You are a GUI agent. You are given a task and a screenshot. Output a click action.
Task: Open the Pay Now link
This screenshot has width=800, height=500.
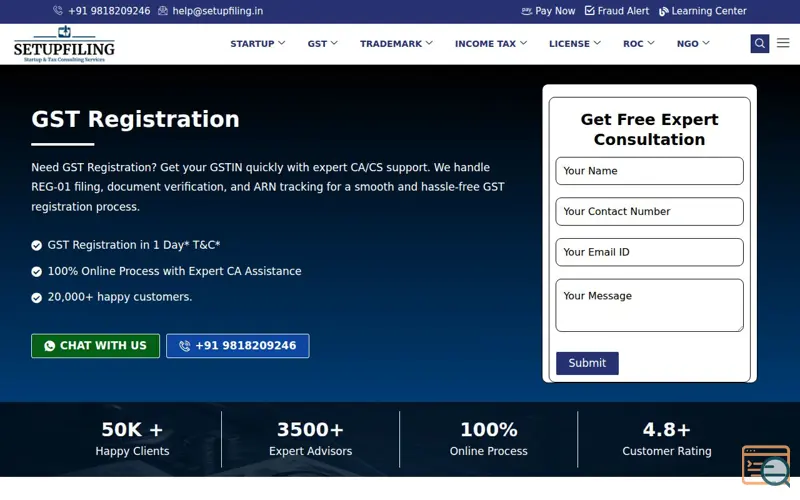point(555,11)
